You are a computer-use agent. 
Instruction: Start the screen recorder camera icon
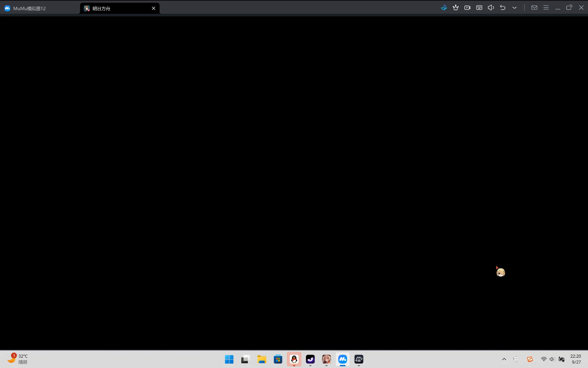(x=467, y=8)
